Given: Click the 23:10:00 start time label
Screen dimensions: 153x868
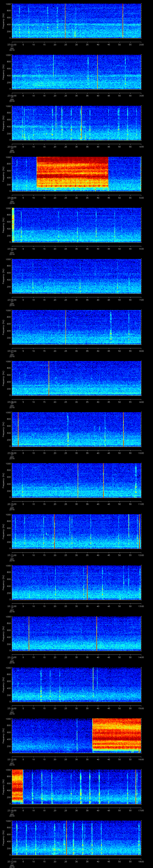Looking at the screenshot, I should click(12, 504).
